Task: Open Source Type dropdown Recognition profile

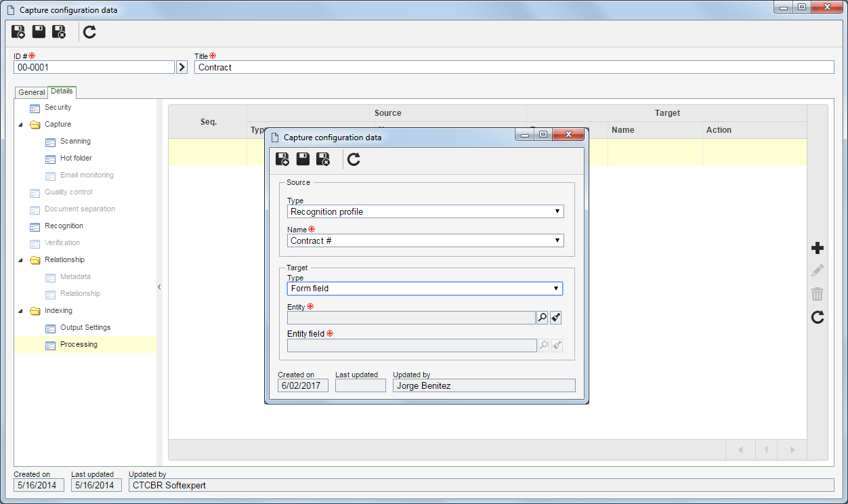Action: point(425,211)
